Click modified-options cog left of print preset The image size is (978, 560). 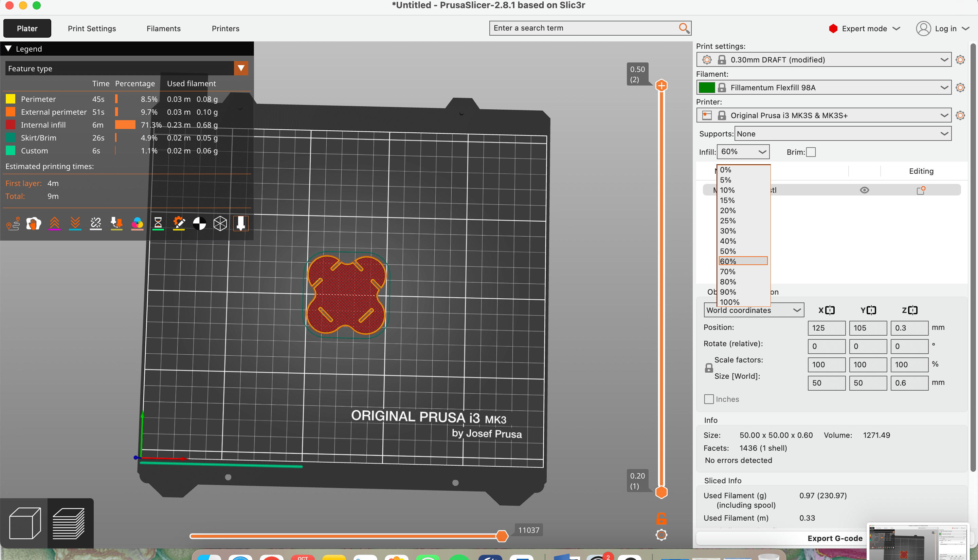tap(707, 60)
